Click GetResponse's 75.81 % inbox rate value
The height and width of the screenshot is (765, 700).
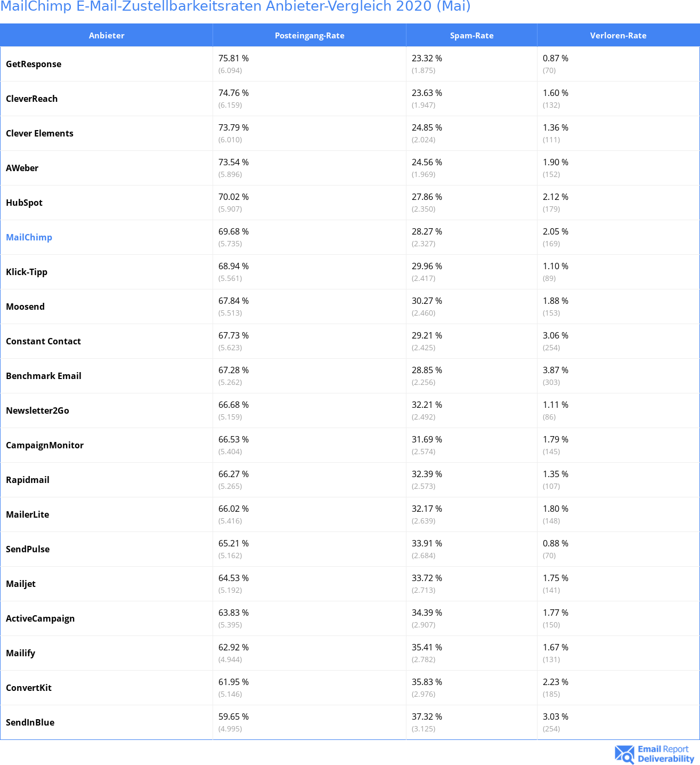(x=233, y=59)
